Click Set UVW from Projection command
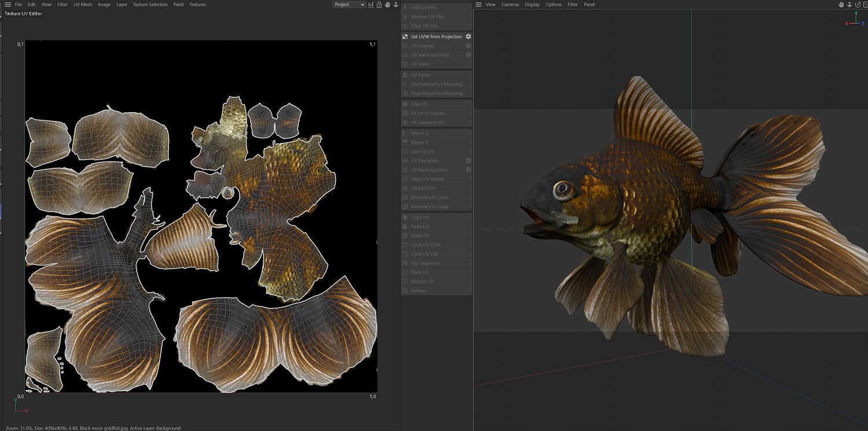 coord(436,36)
